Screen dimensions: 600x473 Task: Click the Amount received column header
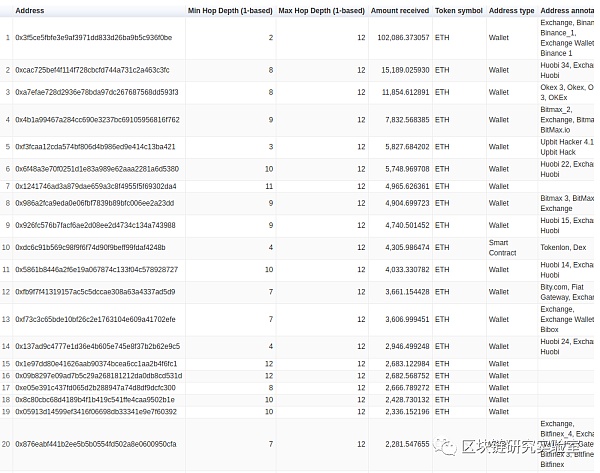tap(399, 11)
